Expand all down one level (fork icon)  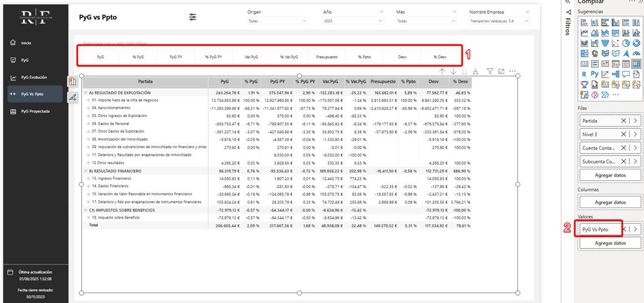click(x=475, y=72)
